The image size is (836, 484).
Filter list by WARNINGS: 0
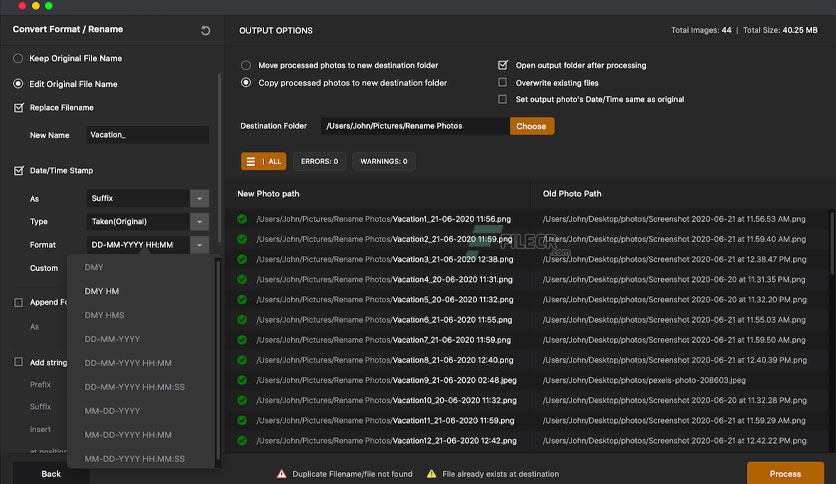click(x=384, y=162)
